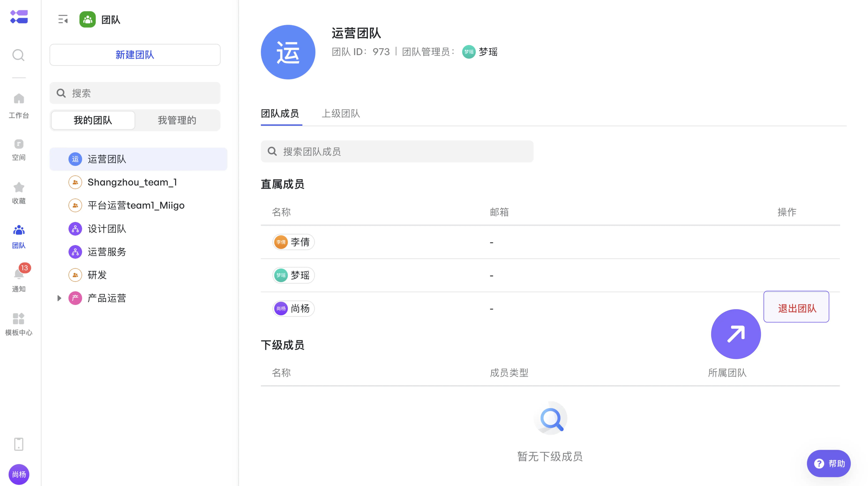
Task: Click the 下级成员 section heading
Action: tap(283, 345)
